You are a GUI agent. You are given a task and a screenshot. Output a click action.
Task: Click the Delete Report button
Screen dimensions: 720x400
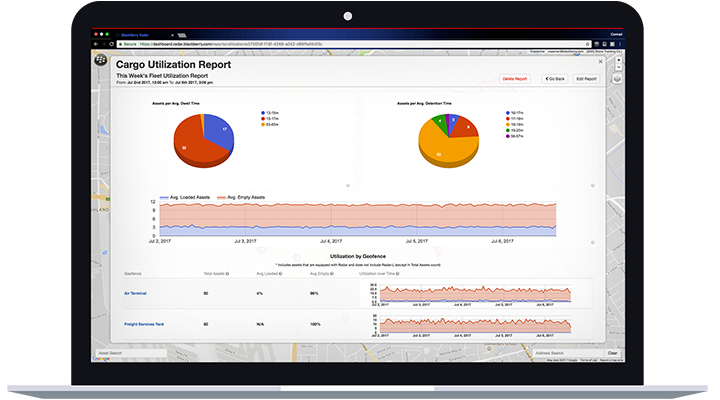[514, 78]
